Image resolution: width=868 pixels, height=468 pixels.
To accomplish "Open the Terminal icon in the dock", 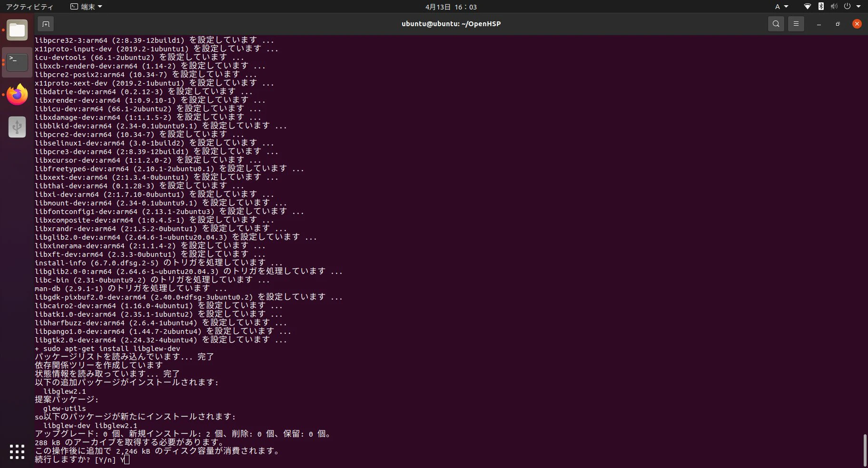I will [17, 62].
